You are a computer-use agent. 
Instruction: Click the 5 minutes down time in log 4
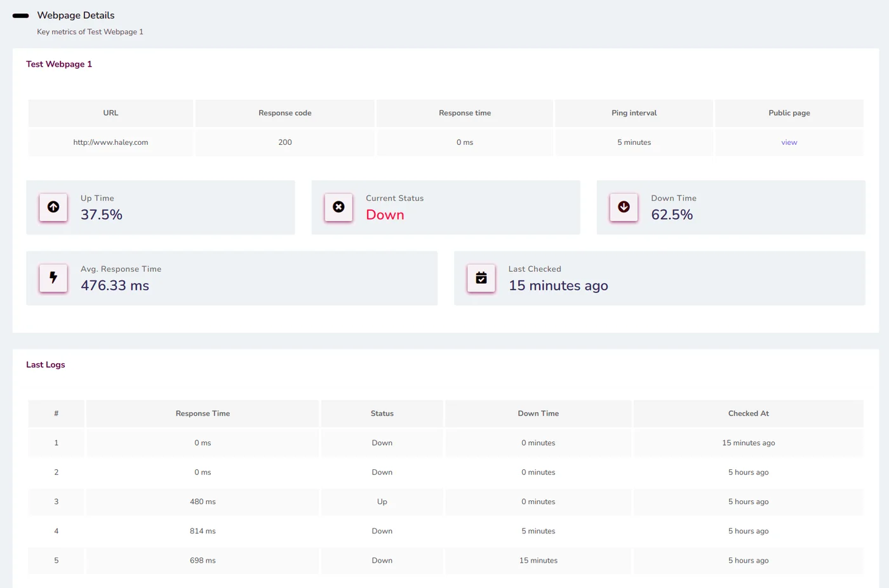[538, 531]
